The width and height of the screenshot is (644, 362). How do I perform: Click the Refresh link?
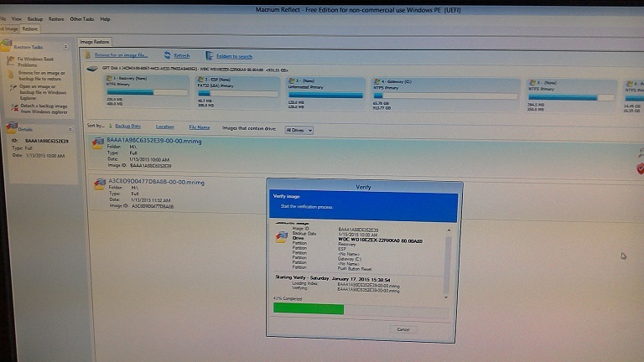[x=181, y=56]
